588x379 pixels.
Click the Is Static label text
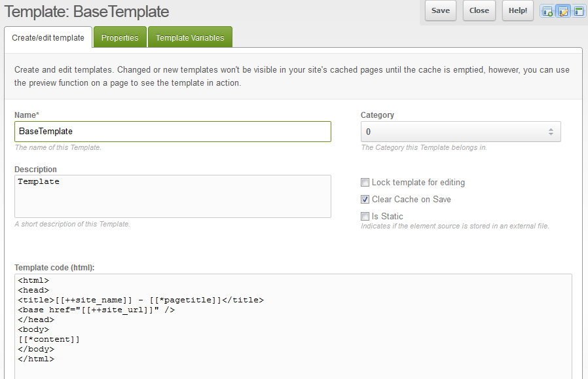coord(388,217)
